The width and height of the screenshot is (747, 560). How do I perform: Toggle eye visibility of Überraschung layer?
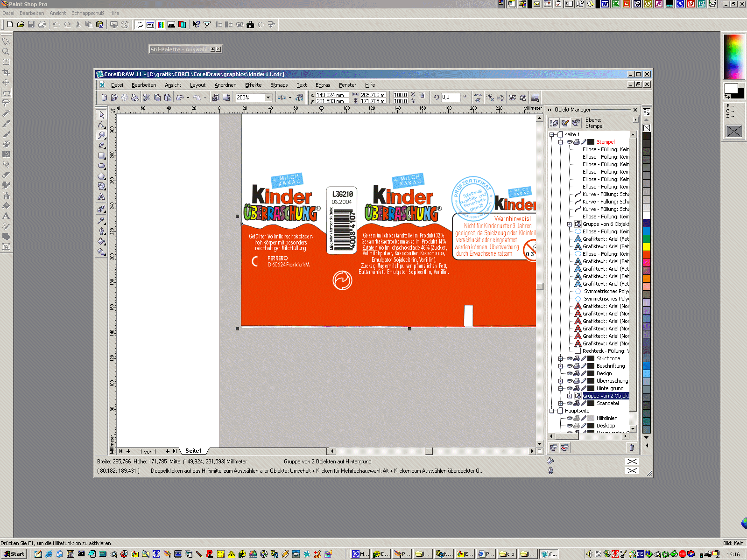click(x=570, y=381)
